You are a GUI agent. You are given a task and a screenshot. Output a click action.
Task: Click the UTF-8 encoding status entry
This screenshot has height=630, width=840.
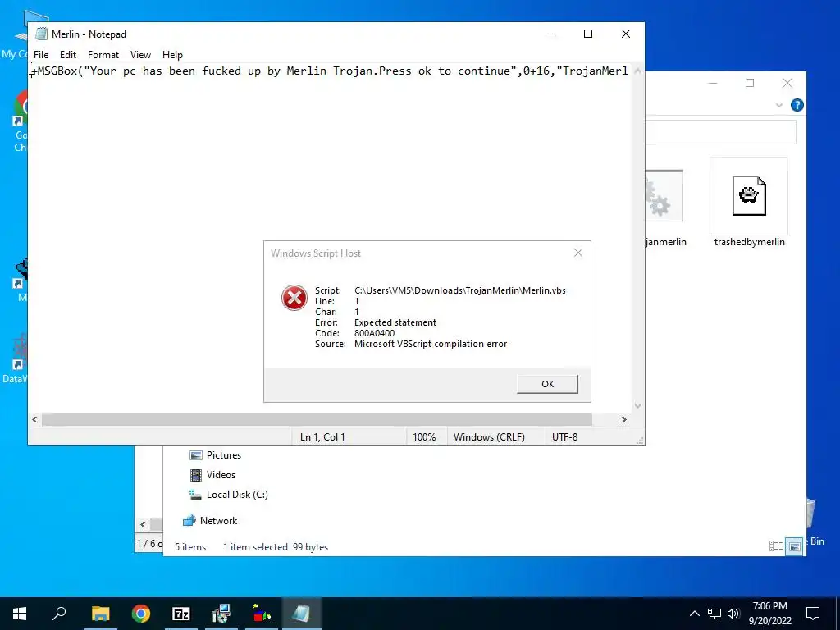564,437
